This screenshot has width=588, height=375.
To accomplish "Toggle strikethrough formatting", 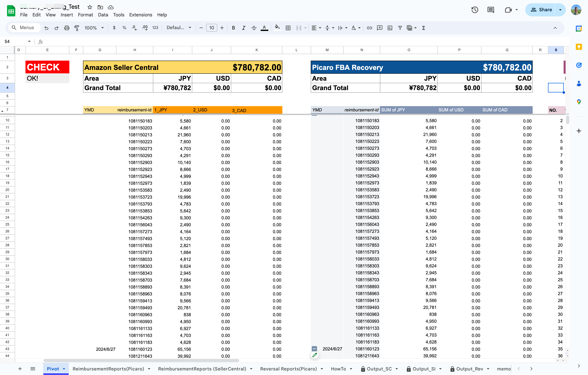I will click(x=254, y=28).
